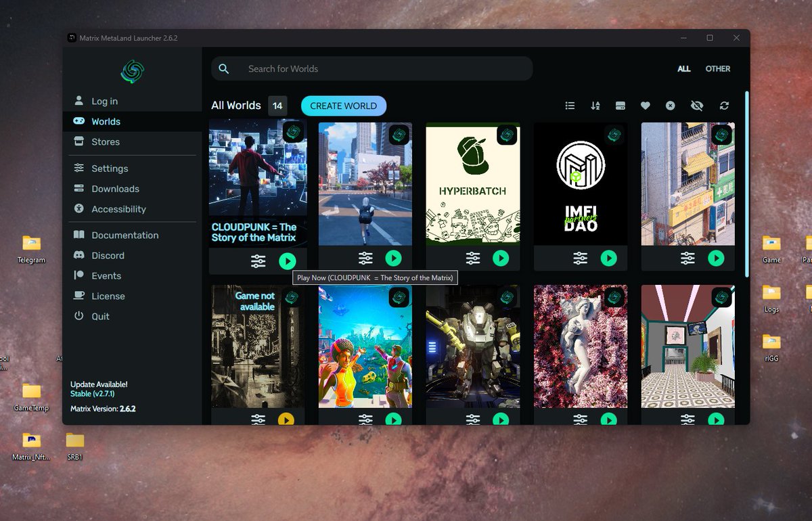Image resolution: width=812 pixels, height=521 pixels.
Task: Click Matrix badge on IMFI DAO card
Action: click(614, 135)
